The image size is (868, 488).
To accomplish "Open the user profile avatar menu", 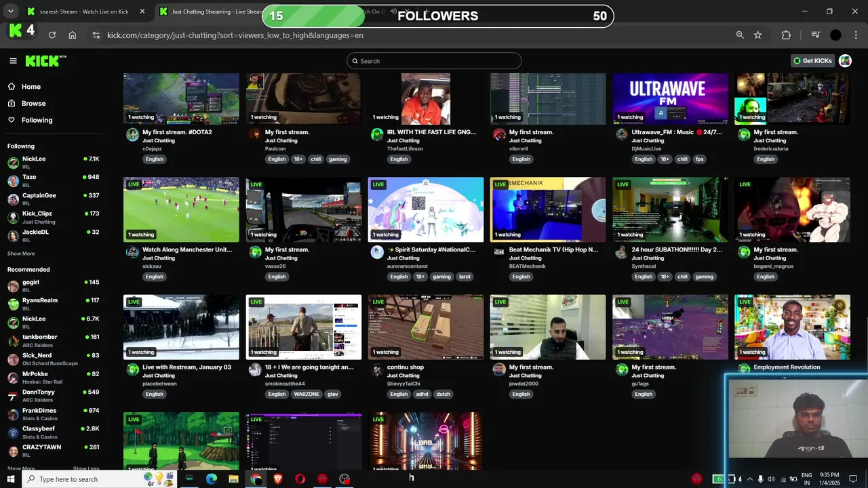I will (x=845, y=61).
